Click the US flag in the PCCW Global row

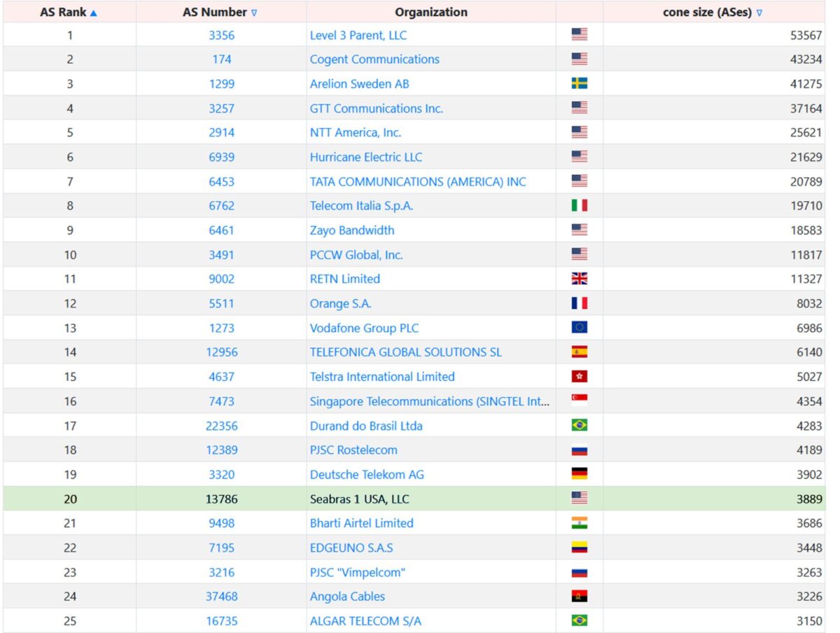(x=580, y=254)
